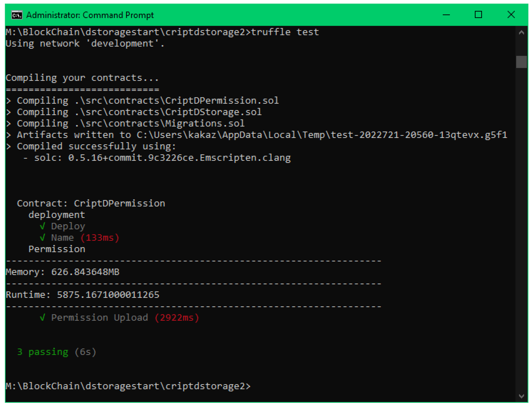Minimize the Command Prompt window
The height and width of the screenshot is (406, 532).
coord(446,15)
